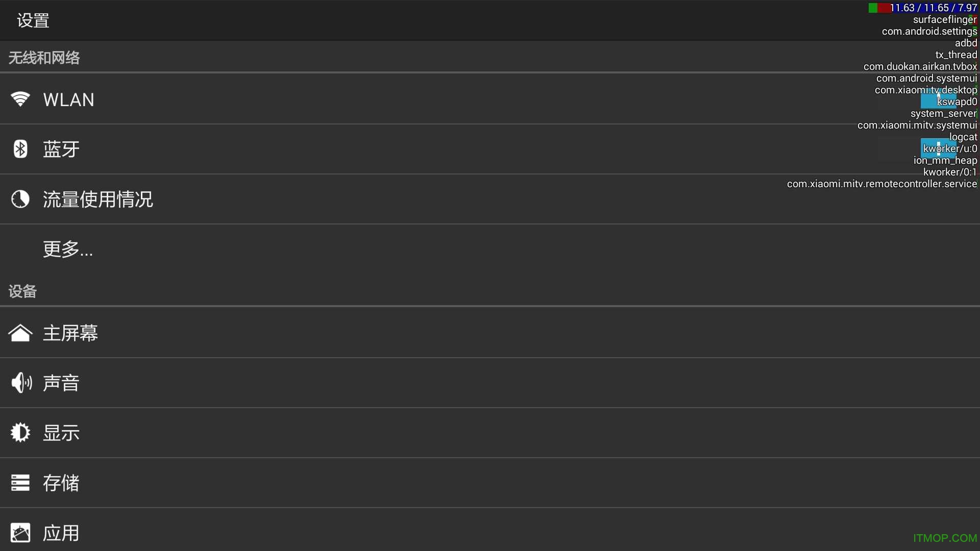Open the 蓝牙 settings entry

(x=61, y=149)
